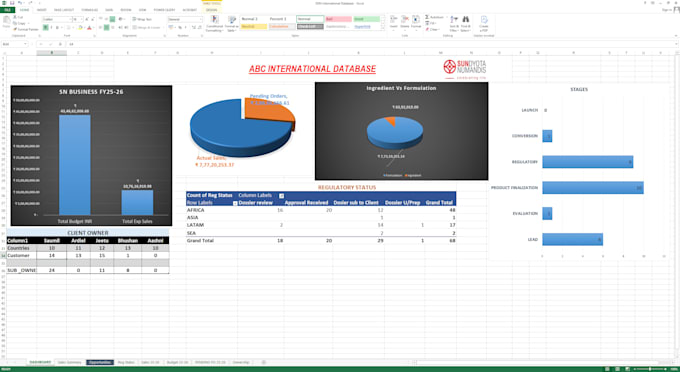680x372 pixels.
Task: Click the zoom slider in status bar
Action: [650, 369]
